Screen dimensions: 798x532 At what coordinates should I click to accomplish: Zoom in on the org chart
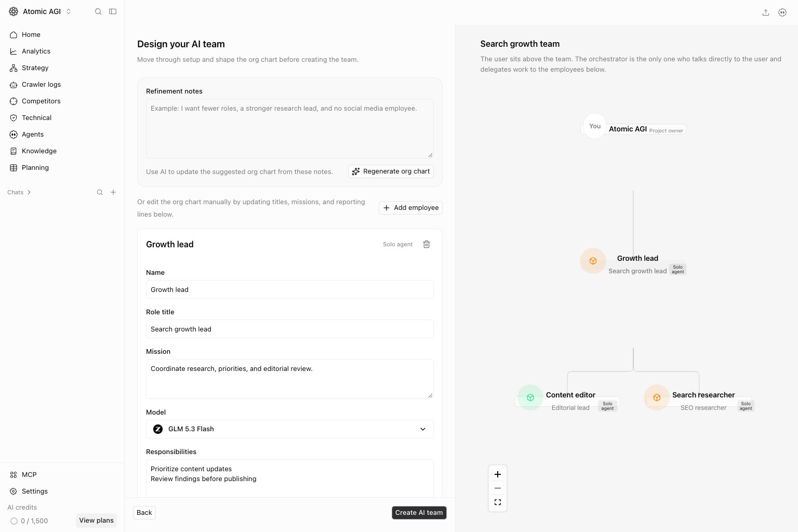coord(498,474)
